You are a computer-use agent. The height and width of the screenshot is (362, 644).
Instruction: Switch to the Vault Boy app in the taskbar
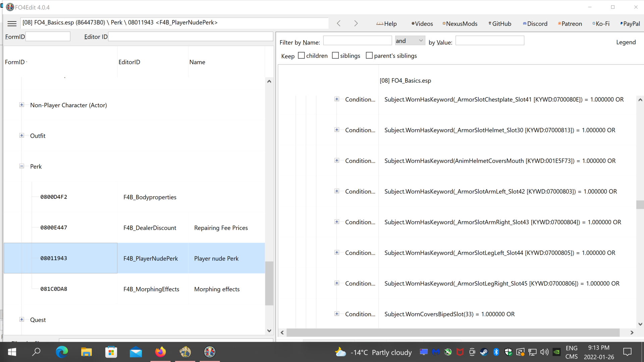coord(185,352)
